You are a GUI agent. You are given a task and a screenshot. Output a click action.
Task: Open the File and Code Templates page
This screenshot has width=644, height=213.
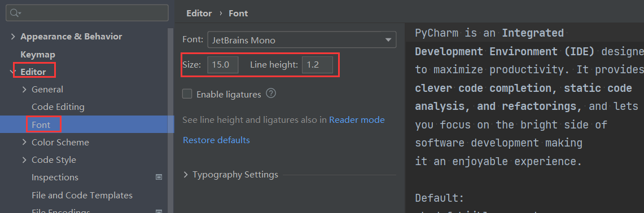[x=82, y=196]
